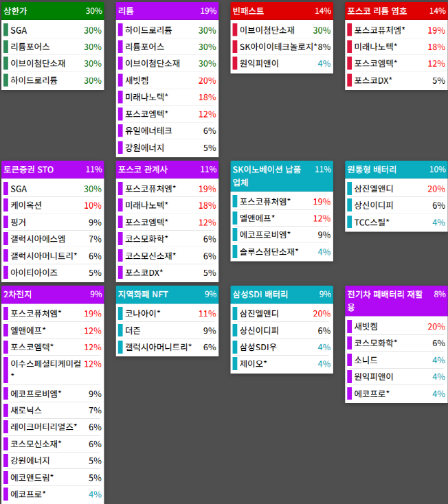Choose 이브이첨단소재 in the 상한가 card
This screenshot has width=448, height=504.
click(x=53, y=64)
